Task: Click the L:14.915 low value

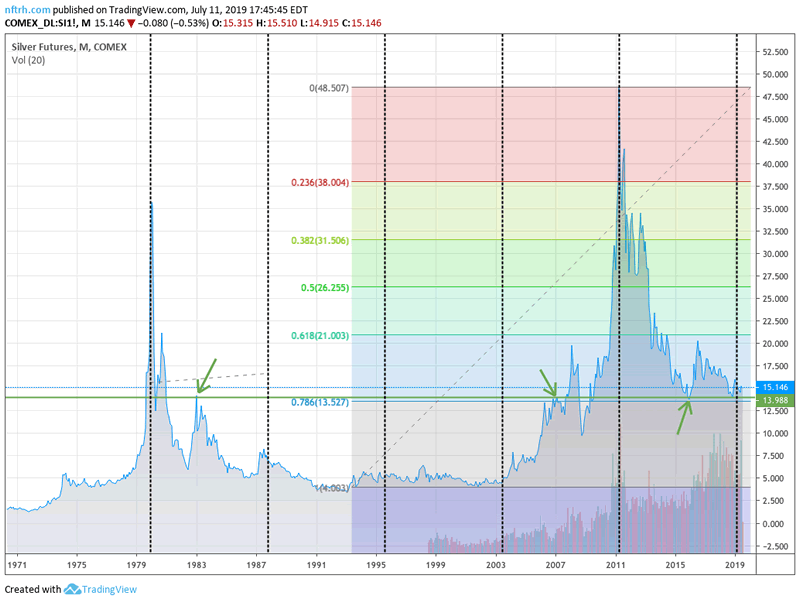Action: click(319, 23)
